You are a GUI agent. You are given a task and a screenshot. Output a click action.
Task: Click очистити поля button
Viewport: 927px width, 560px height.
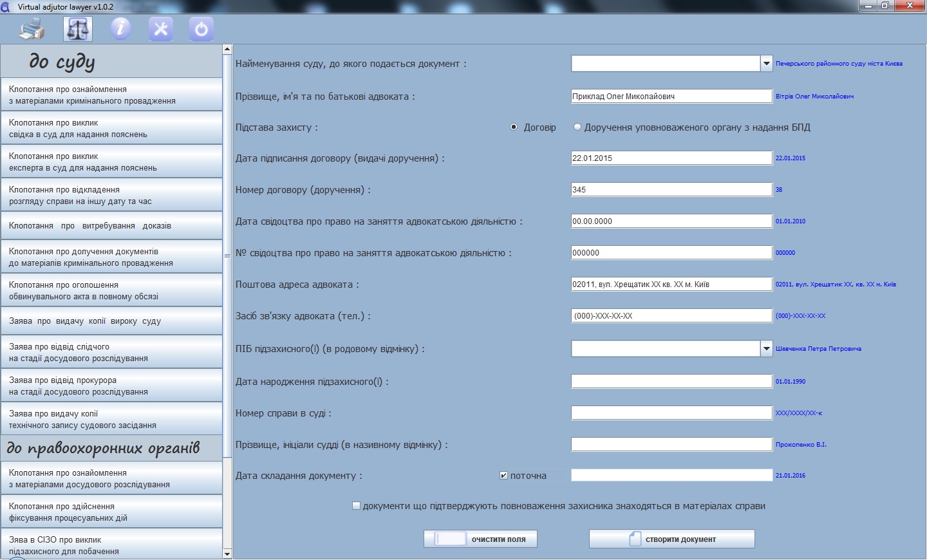(480, 539)
